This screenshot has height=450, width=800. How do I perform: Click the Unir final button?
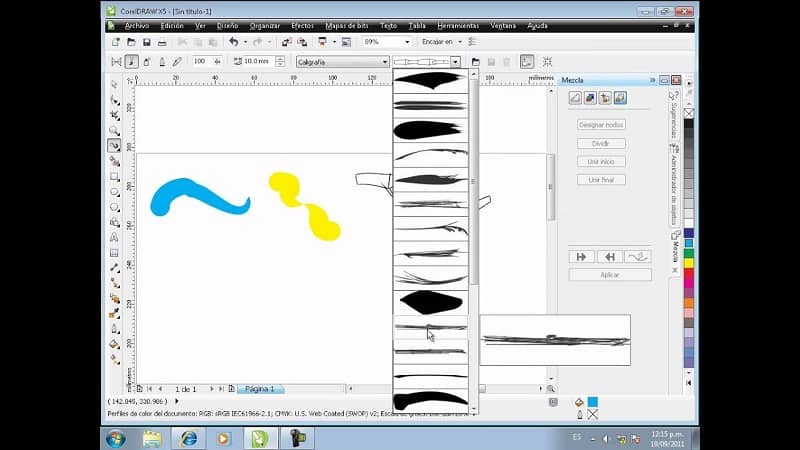pos(602,180)
